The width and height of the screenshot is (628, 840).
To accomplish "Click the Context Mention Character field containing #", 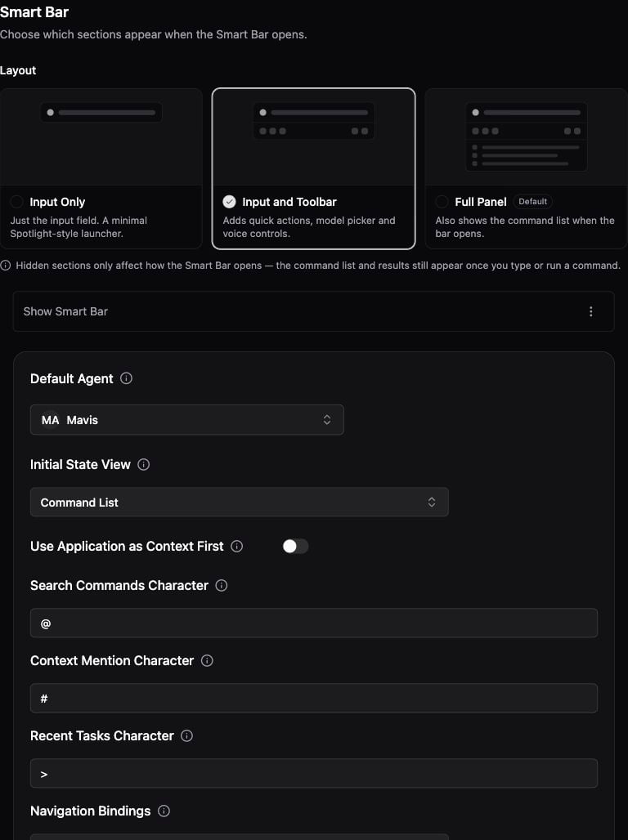I will coord(314,698).
